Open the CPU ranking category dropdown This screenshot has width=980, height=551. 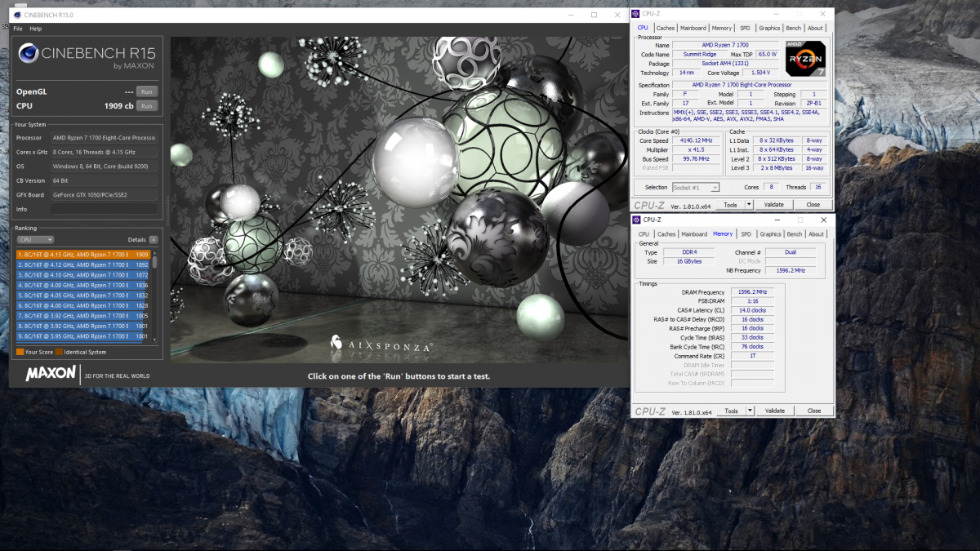[x=35, y=240]
